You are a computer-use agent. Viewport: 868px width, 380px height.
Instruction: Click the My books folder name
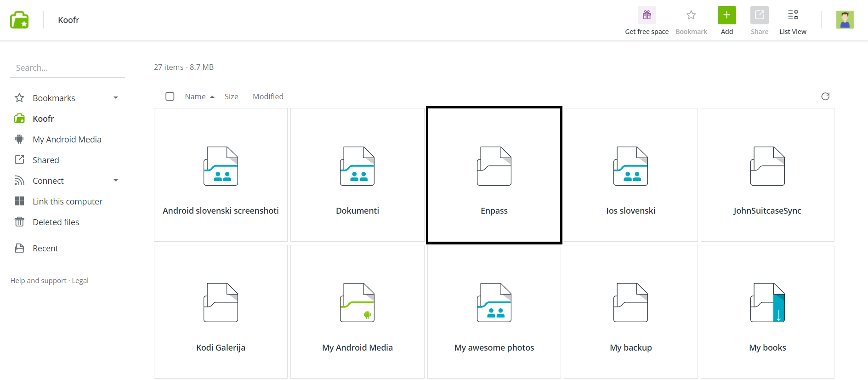[767, 347]
